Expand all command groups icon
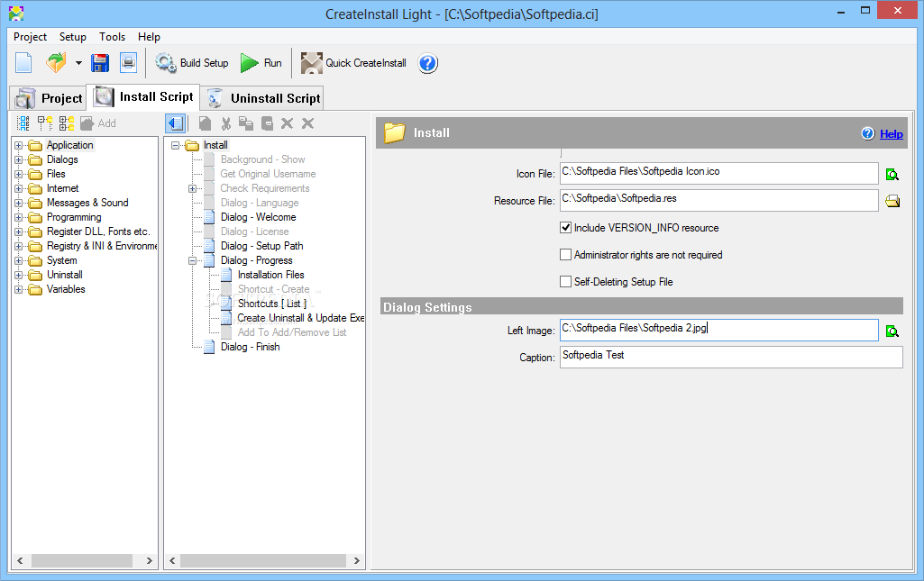Image resolution: width=924 pixels, height=581 pixels. pyautogui.click(x=67, y=123)
